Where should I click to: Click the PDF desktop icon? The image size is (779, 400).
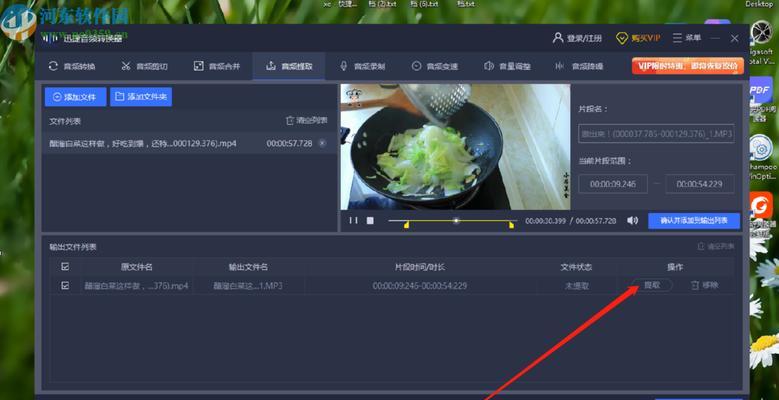click(x=760, y=90)
